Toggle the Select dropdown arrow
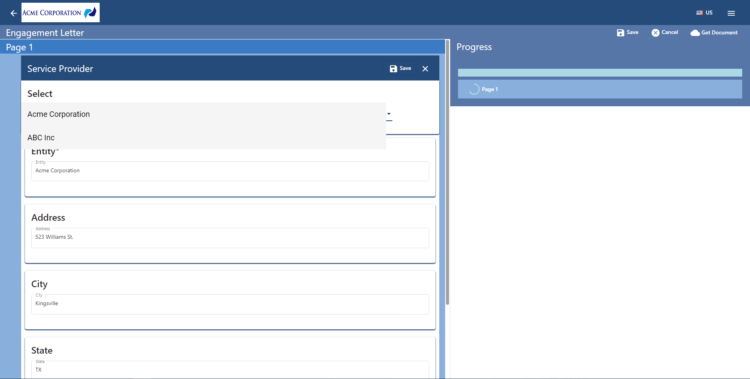This screenshot has height=379, width=750. click(389, 114)
